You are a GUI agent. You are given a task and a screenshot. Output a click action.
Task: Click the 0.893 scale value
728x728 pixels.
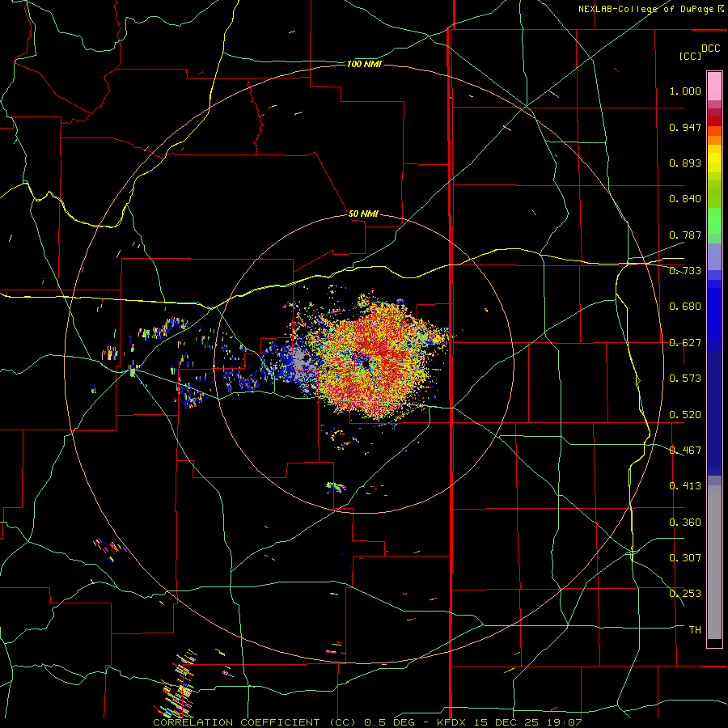click(x=685, y=163)
